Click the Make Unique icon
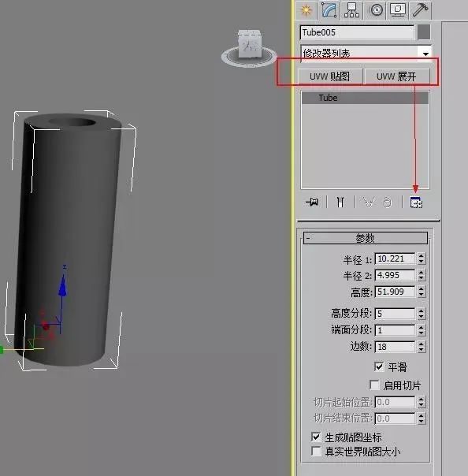Viewport: 468px width, 476px height. click(369, 202)
